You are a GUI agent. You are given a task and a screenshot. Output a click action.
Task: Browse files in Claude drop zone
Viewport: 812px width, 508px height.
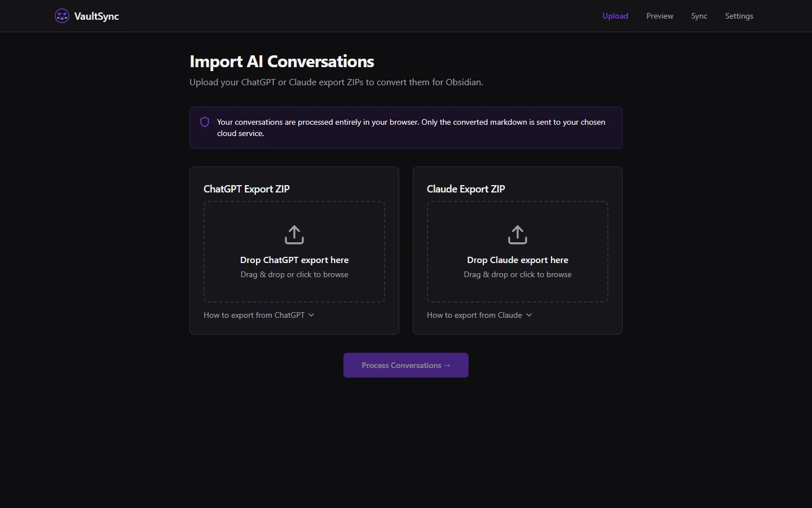pyautogui.click(x=518, y=252)
